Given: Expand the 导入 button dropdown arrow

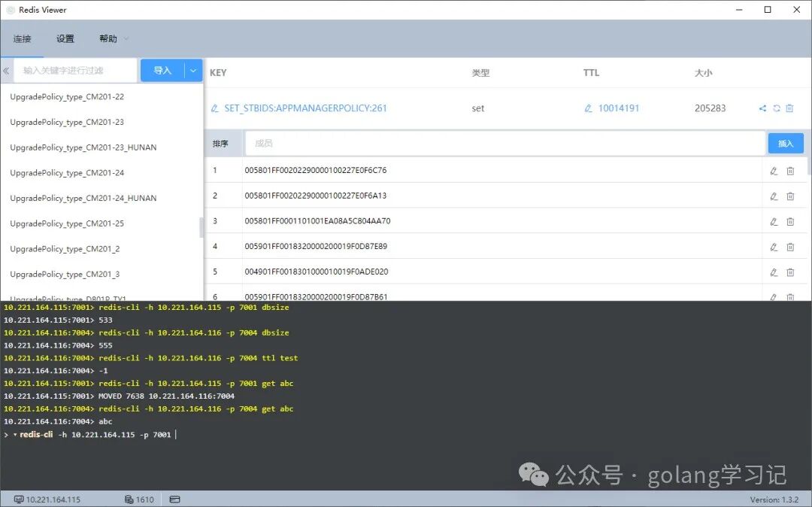Looking at the screenshot, I should [x=193, y=71].
